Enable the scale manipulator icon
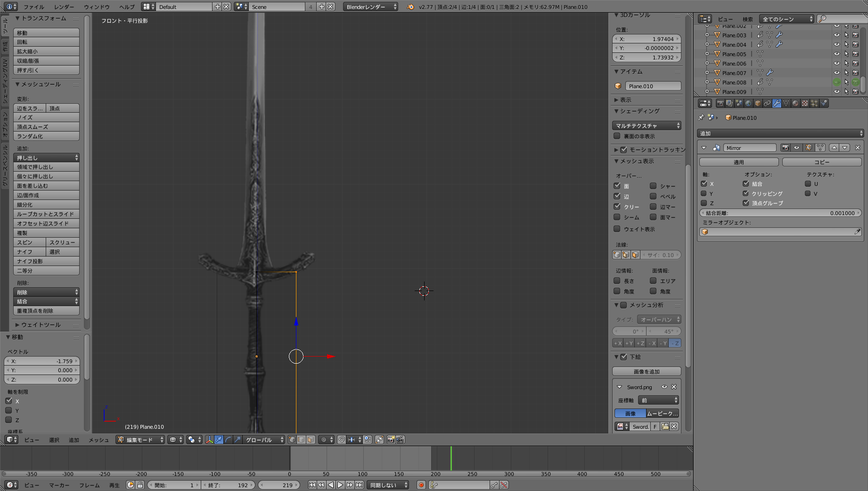This screenshot has height=491, width=868. pos(237,440)
